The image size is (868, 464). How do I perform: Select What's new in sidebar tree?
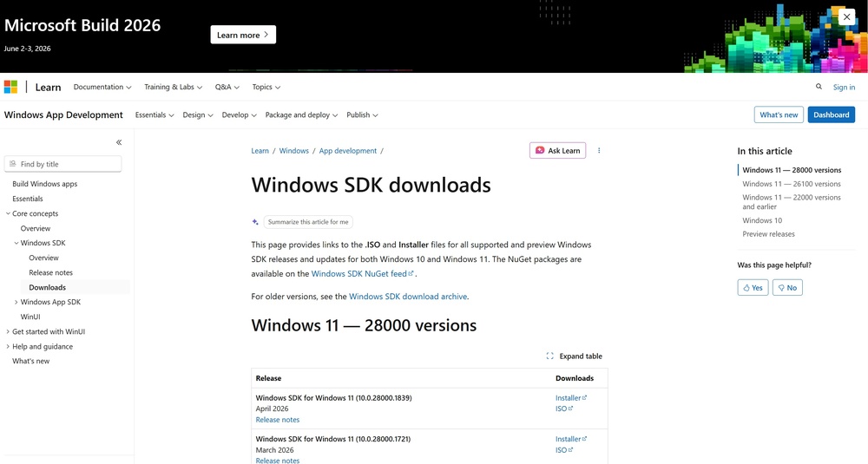(31, 361)
